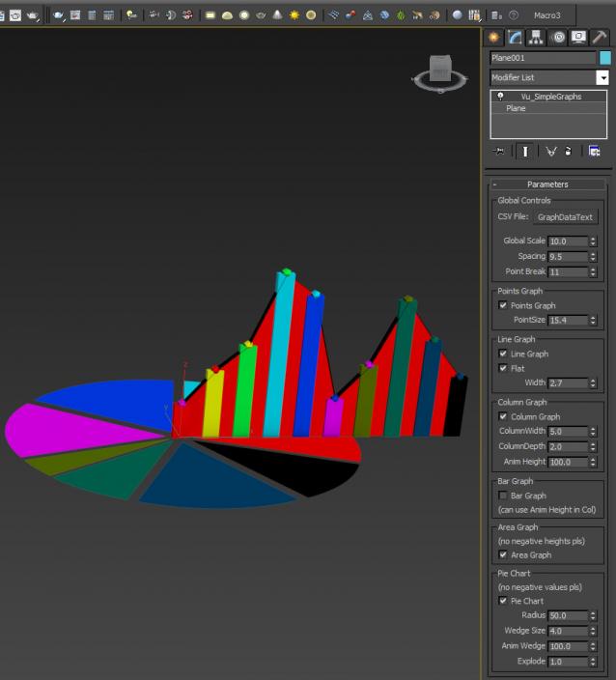Image resolution: width=616 pixels, height=680 pixels.
Task: Click Configure Modifier Sets icon
Action: 594,152
